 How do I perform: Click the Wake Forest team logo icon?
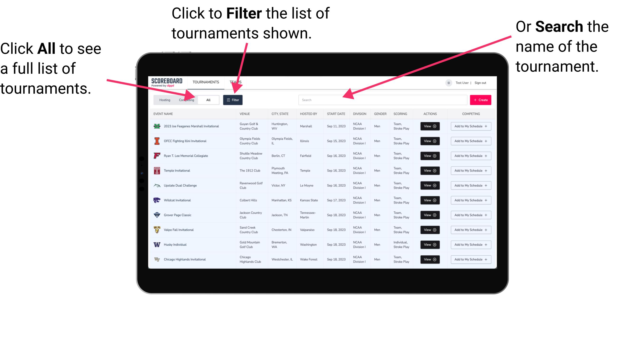point(156,259)
